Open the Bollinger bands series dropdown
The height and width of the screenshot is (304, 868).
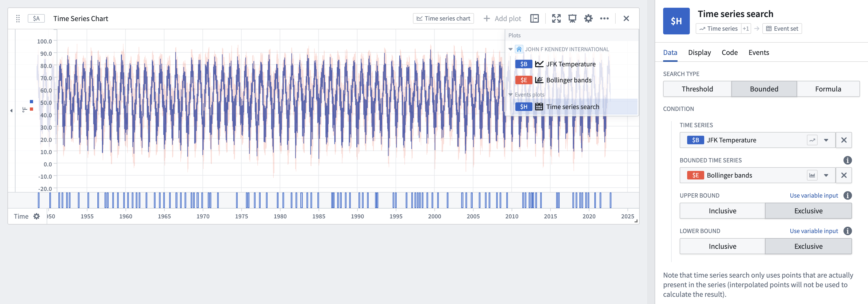coord(826,175)
